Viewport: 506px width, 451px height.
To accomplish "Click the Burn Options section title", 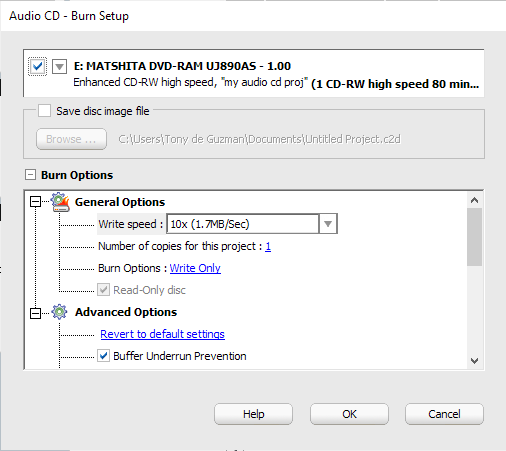I will coord(77,175).
